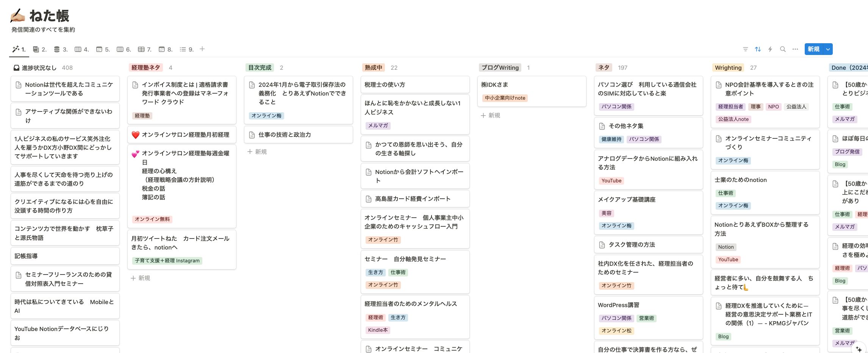Open the database search magnifier icon
868x353 pixels.
tap(783, 49)
